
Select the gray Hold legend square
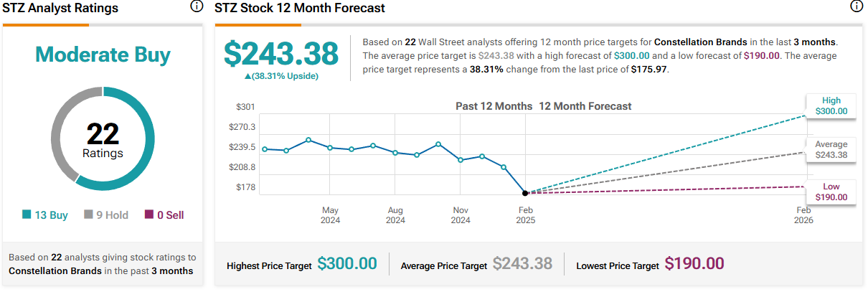point(89,215)
